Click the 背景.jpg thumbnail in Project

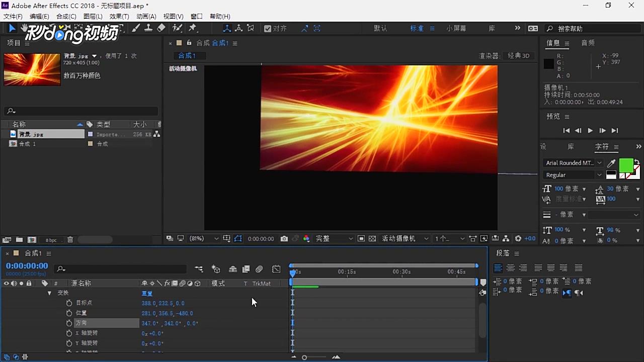pyautogui.click(x=32, y=69)
